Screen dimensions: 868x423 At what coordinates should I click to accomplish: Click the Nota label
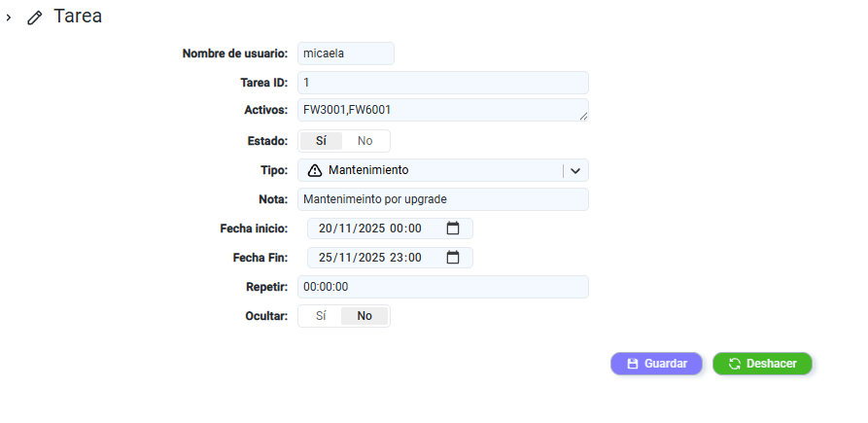tap(273, 199)
